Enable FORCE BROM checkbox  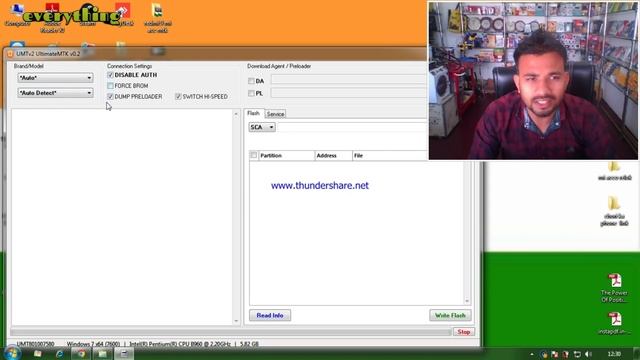pos(110,86)
